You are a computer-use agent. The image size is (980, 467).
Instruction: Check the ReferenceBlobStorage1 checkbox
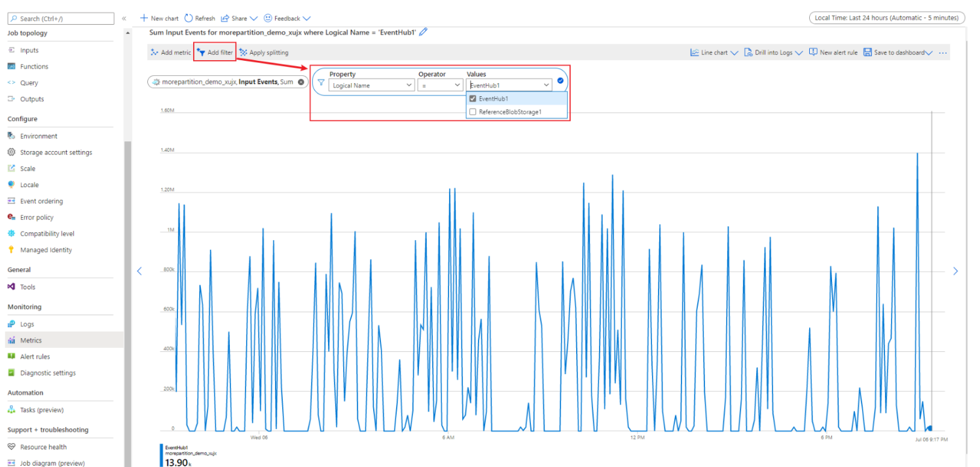pos(473,112)
